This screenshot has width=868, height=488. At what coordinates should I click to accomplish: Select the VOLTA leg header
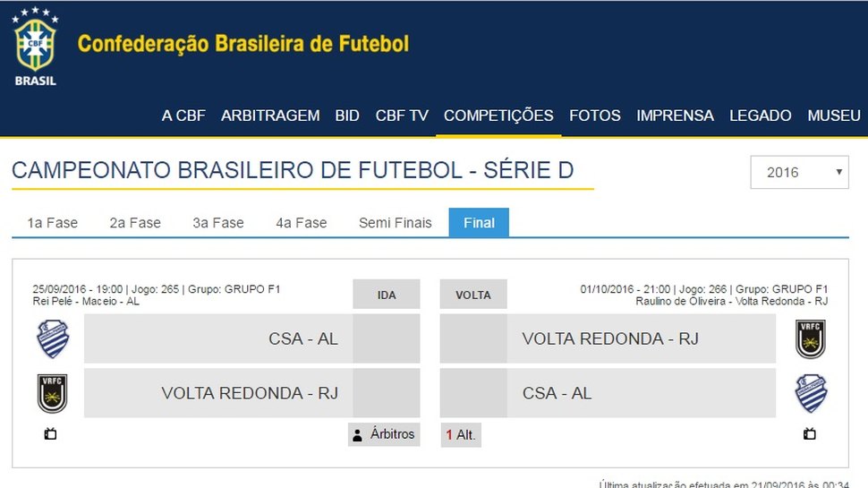473,295
